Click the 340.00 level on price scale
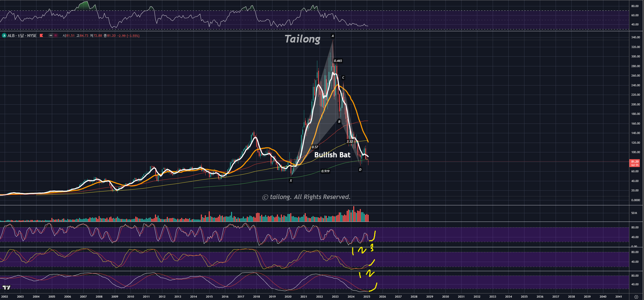The width and height of the screenshot is (644, 300). click(636, 37)
